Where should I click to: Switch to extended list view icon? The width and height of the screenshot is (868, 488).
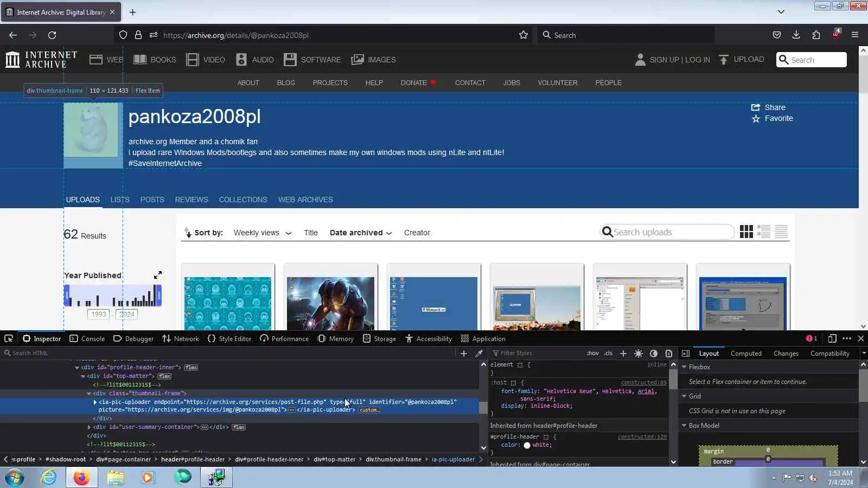pyautogui.click(x=764, y=232)
